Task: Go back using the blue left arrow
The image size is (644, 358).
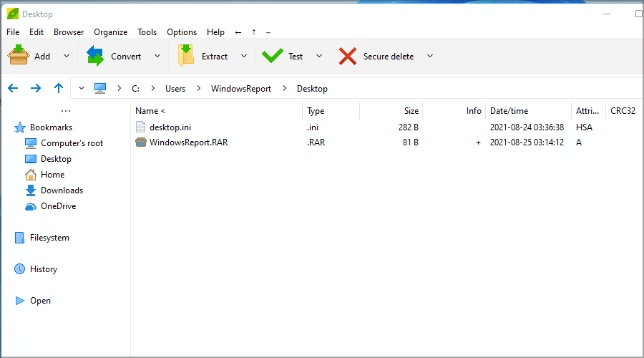Action: [13, 88]
